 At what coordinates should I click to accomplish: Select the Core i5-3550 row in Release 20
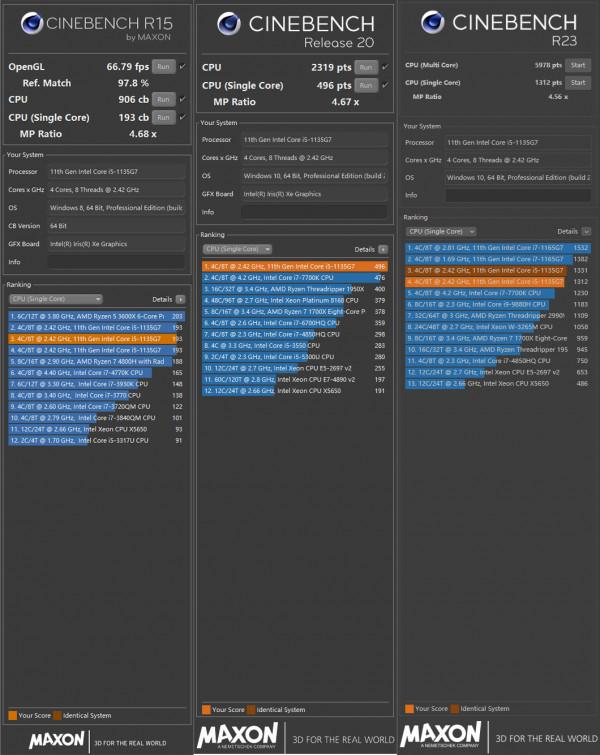[295, 346]
